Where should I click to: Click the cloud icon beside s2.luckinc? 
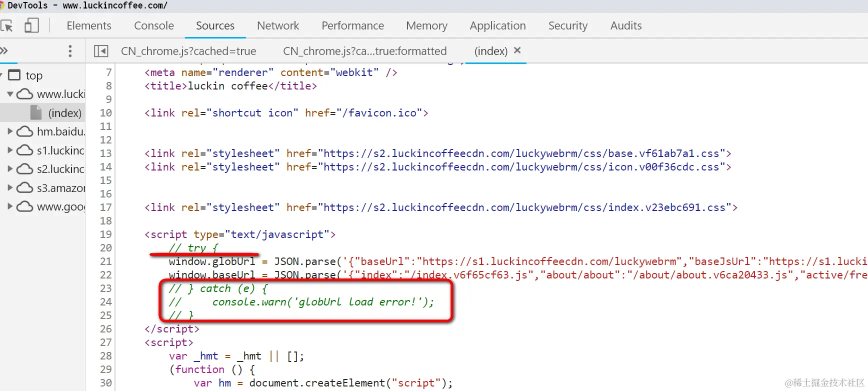(x=25, y=169)
